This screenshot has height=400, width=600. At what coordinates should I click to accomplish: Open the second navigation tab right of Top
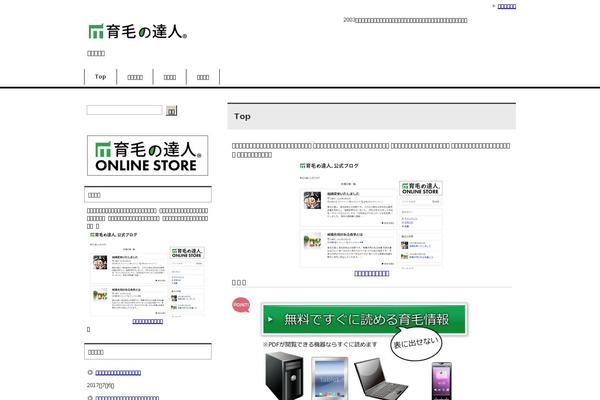tap(135, 77)
